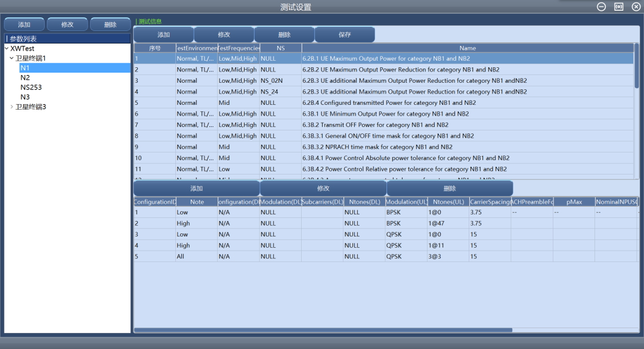Choose N3 under 卫星终端1
644x349 pixels.
tap(25, 97)
